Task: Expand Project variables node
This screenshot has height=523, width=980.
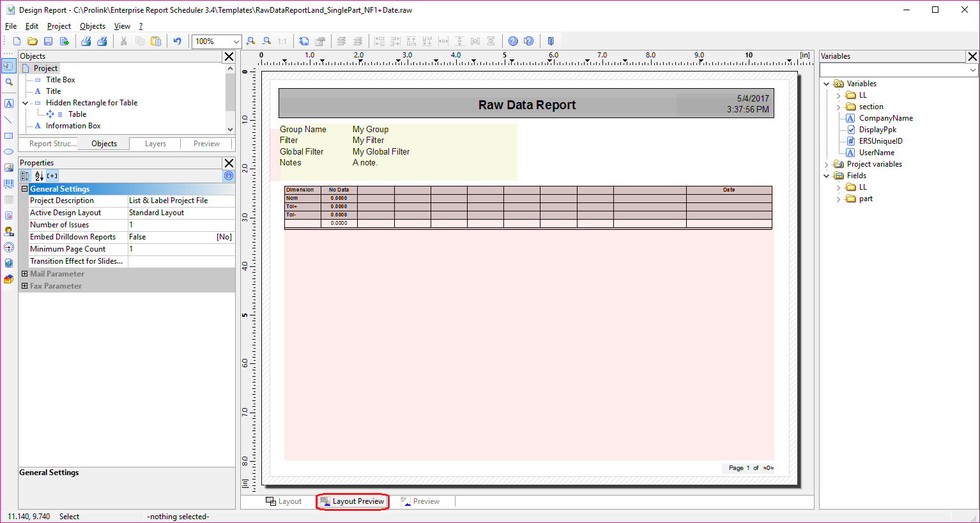Action: coord(826,164)
